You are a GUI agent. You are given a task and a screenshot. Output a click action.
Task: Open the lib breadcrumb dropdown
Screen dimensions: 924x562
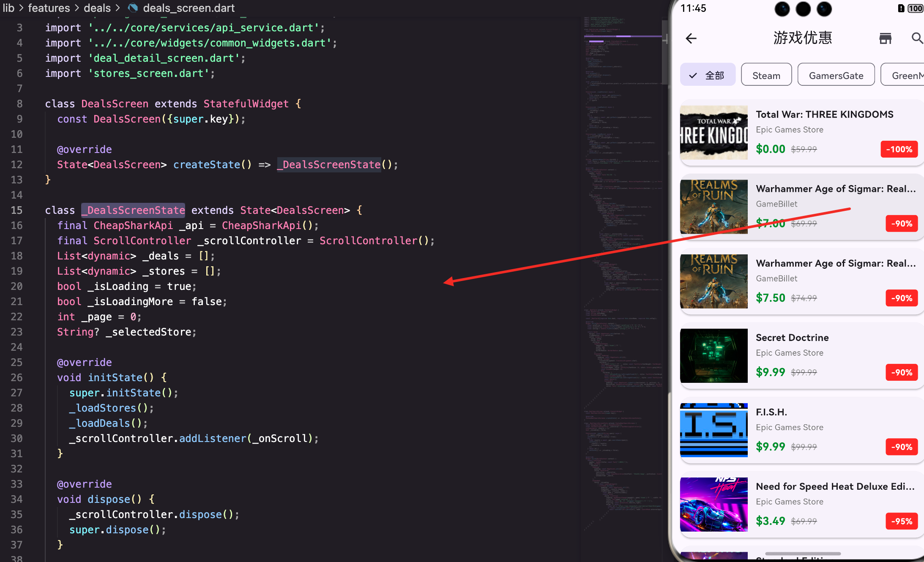point(8,8)
